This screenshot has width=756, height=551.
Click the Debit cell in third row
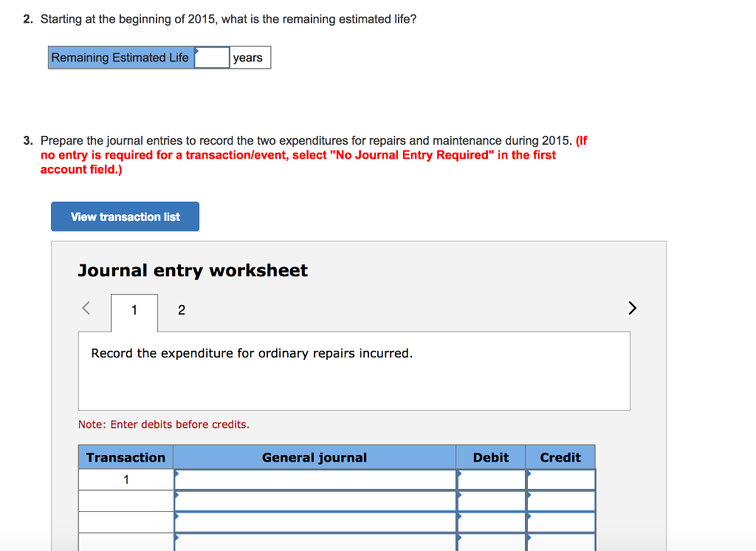[x=491, y=522]
